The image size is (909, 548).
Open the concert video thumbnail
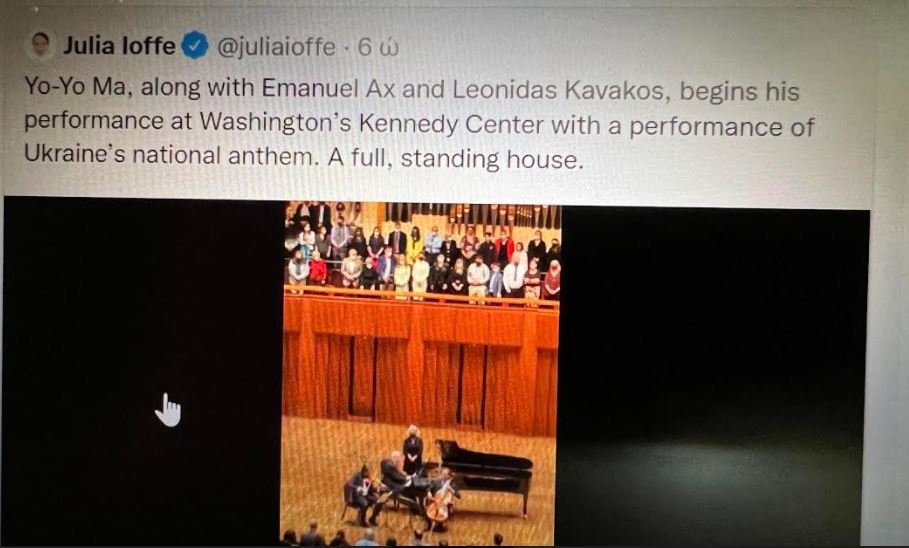point(420,374)
